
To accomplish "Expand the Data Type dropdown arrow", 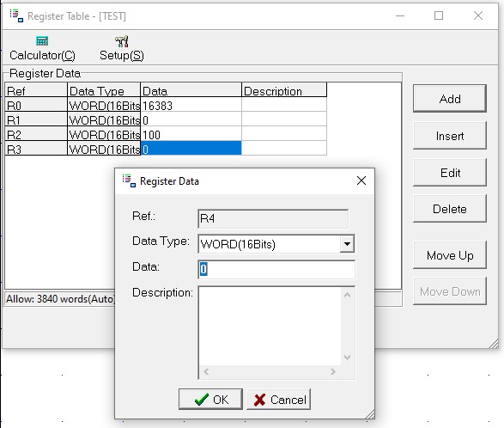I will pos(347,244).
